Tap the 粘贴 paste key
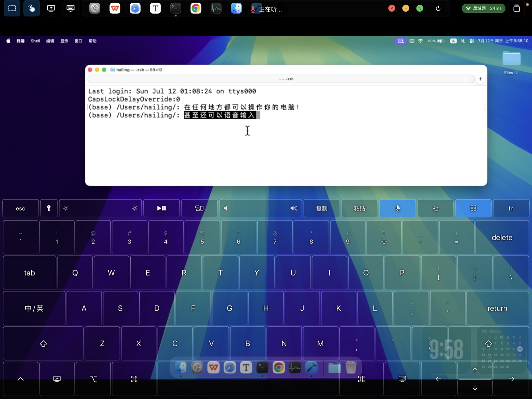The width and height of the screenshot is (532, 399). pos(360,208)
